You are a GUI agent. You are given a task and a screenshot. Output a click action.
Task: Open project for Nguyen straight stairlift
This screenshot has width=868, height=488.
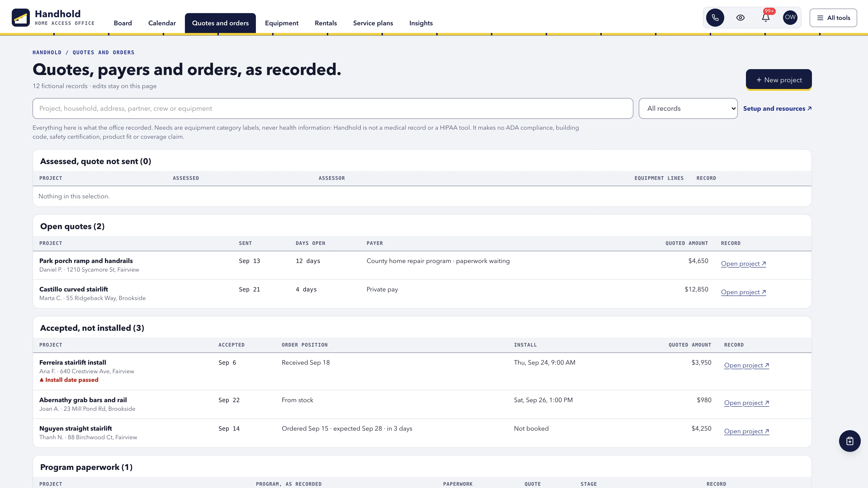click(746, 431)
